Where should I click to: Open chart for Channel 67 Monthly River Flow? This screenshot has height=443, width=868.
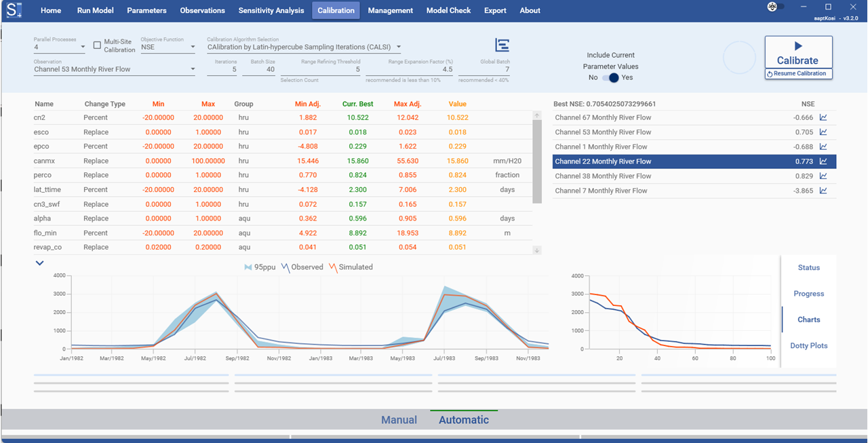point(823,118)
